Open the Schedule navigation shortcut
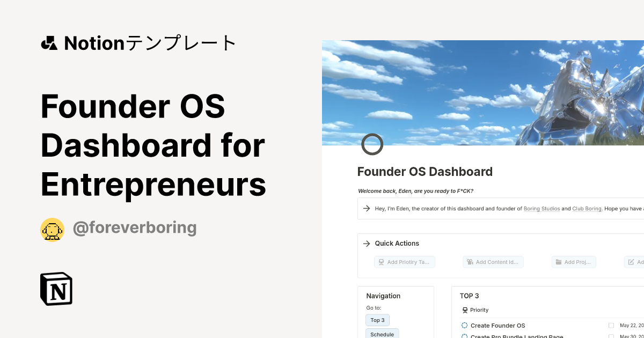This screenshot has height=338, width=644. coord(382,334)
